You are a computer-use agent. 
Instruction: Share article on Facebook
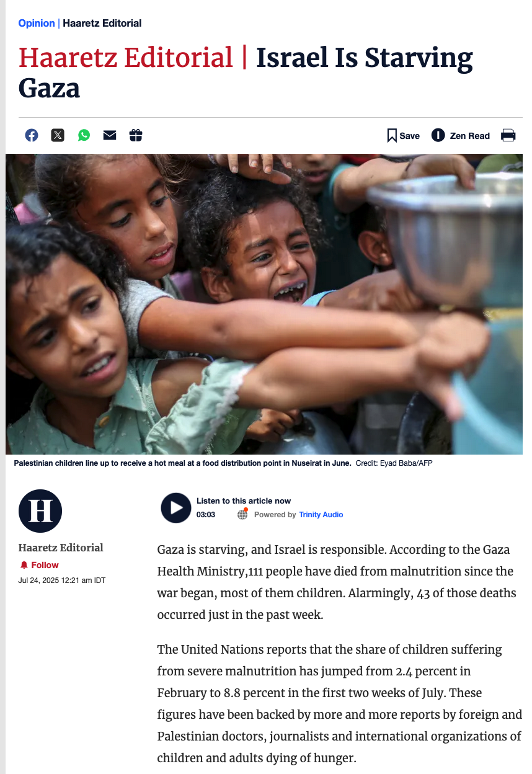point(32,135)
